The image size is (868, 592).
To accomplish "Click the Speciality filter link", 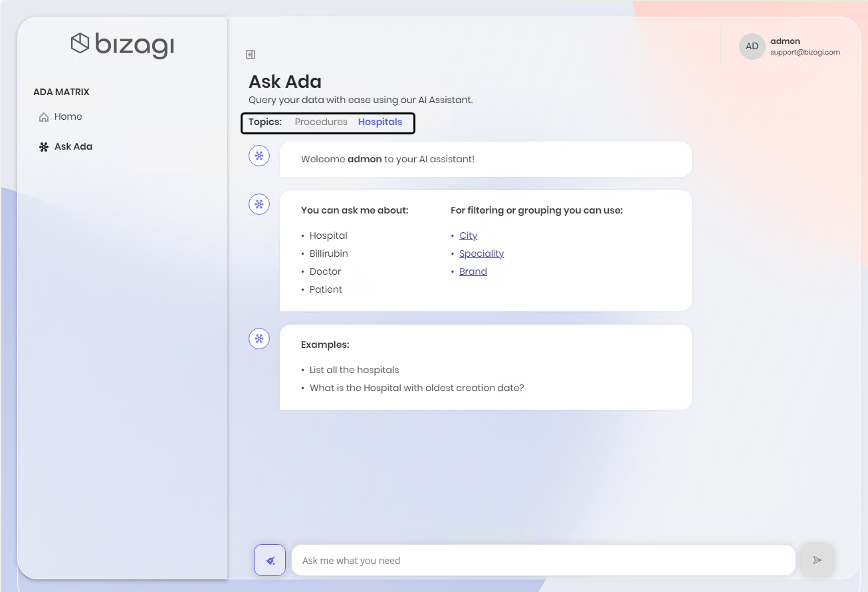I will [x=482, y=253].
